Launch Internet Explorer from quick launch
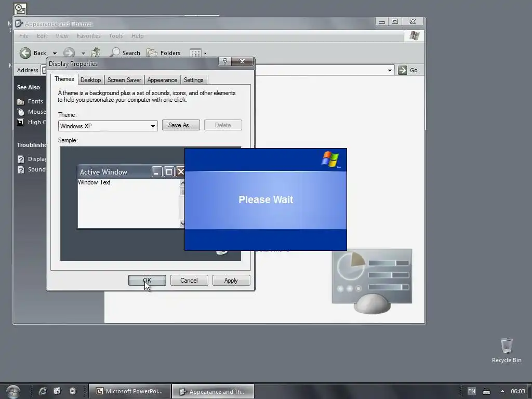 [43, 391]
